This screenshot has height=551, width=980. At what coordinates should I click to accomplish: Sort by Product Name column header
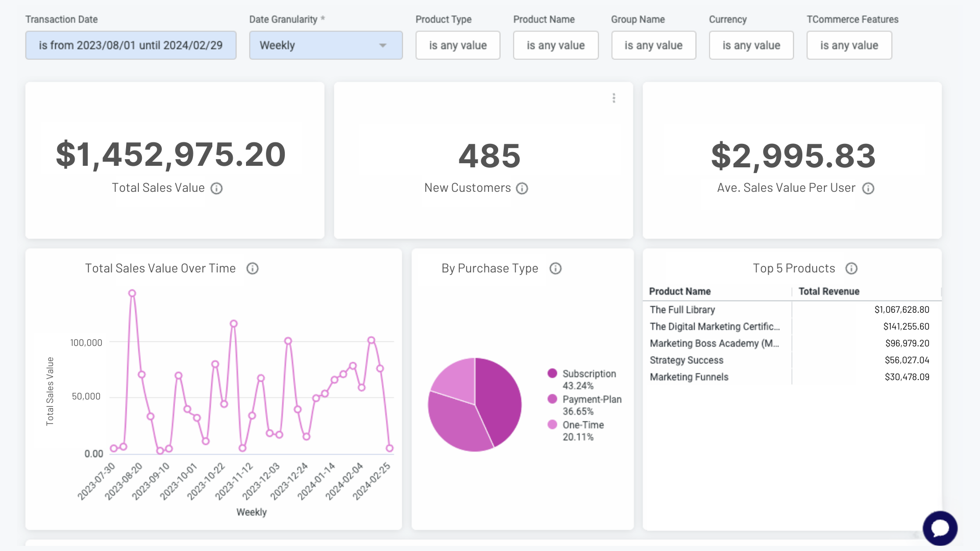tap(679, 291)
